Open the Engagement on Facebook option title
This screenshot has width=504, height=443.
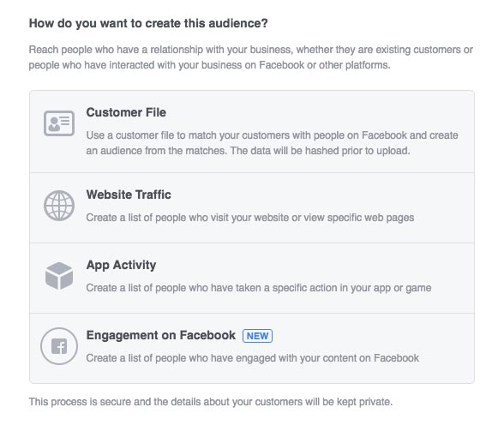click(x=161, y=335)
